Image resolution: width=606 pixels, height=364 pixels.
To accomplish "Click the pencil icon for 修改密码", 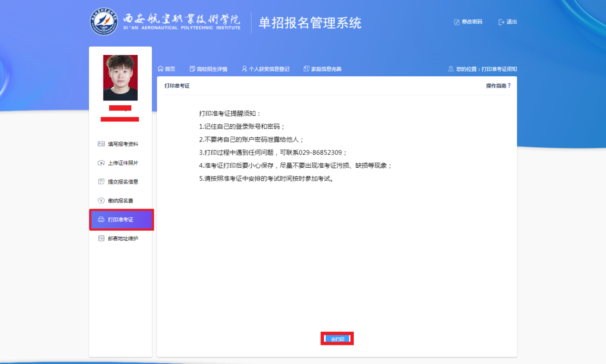I will (457, 22).
